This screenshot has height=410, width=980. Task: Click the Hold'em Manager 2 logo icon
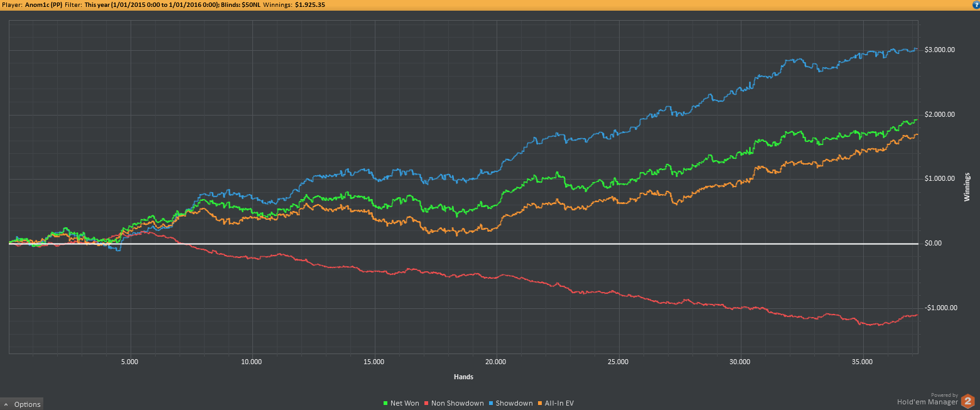[969, 401]
